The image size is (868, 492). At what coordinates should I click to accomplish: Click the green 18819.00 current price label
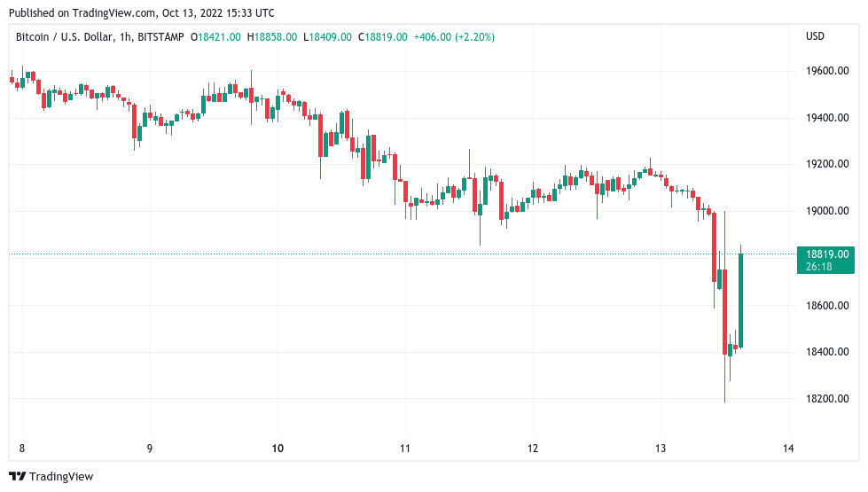(x=825, y=254)
